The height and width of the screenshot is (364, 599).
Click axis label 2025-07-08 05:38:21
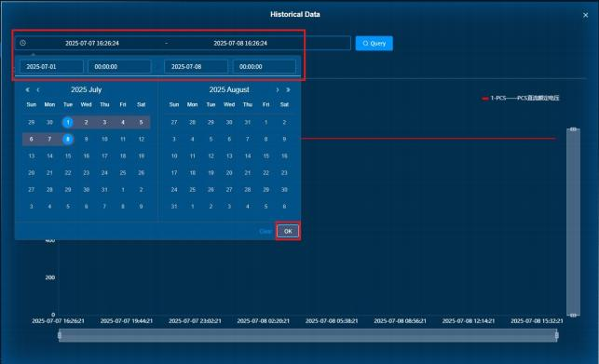point(332,321)
